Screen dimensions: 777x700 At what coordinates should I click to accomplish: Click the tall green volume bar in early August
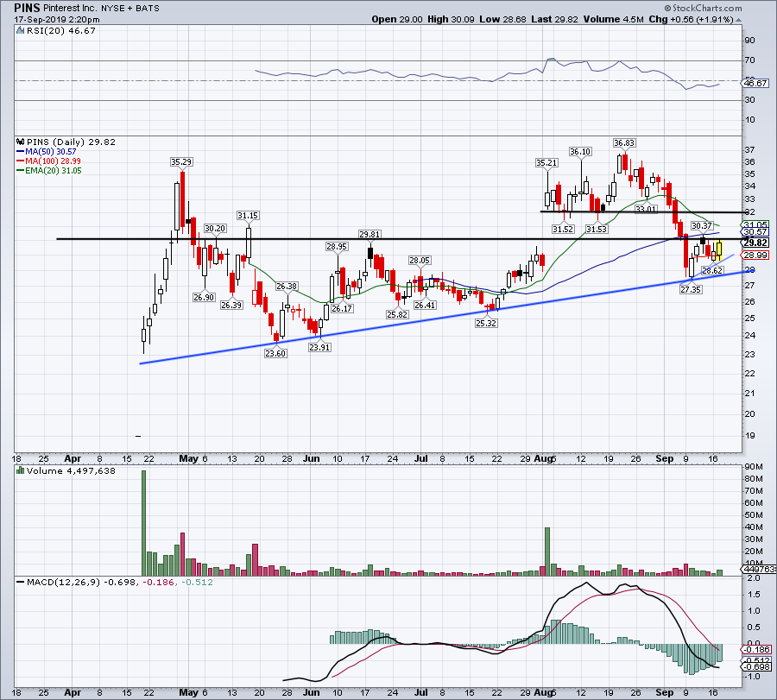(x=547, y=552)
